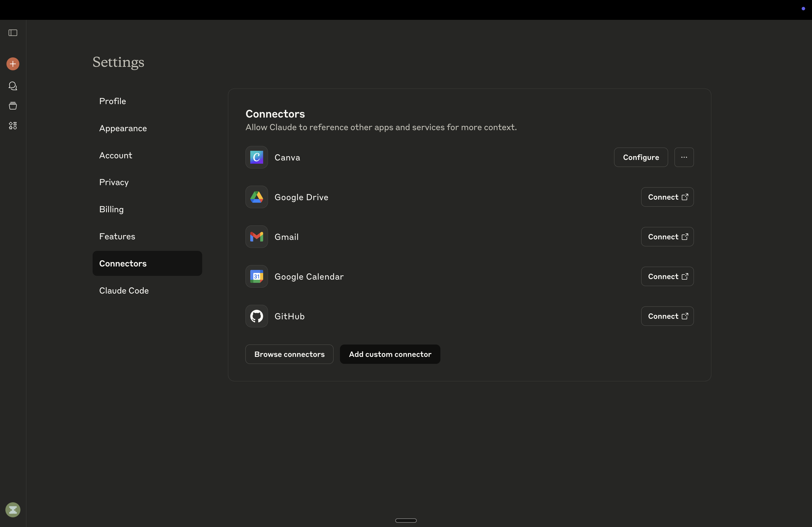Viewport: 812px width, 527px height.
Task: Connect Google Drive
Action: pyautogui.click(x=667, y=197)
